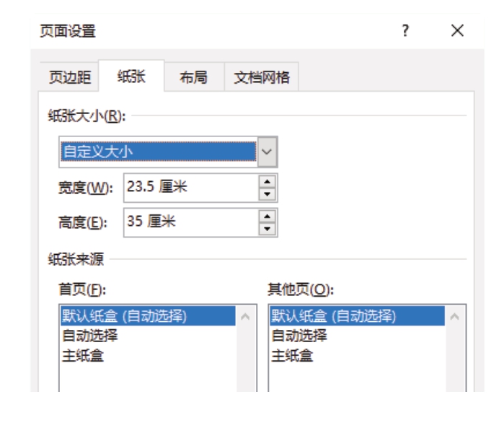Select 自动选择 in the 其他页 list
Viewport: 504px width, 423px height.
point(299,336)
